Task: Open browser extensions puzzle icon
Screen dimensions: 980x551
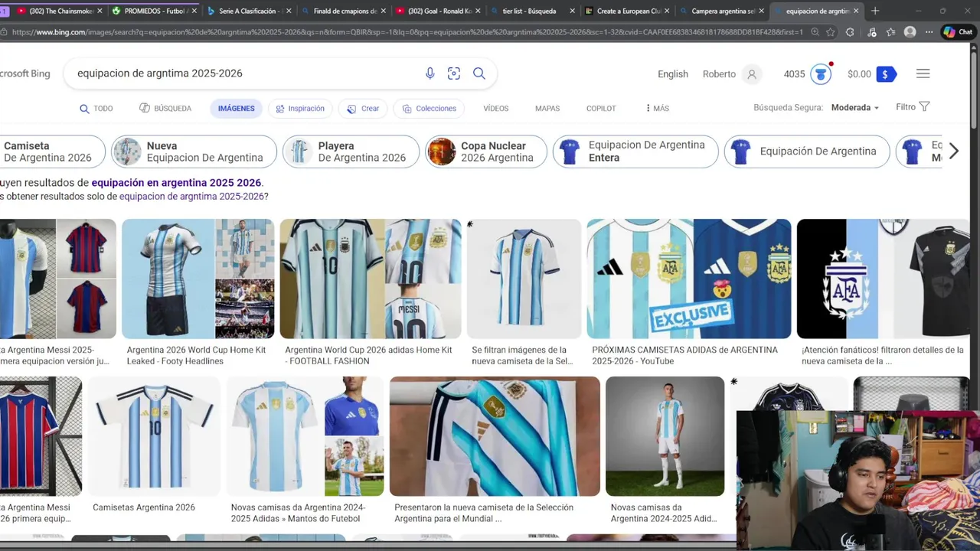Action: coord(850,32)
